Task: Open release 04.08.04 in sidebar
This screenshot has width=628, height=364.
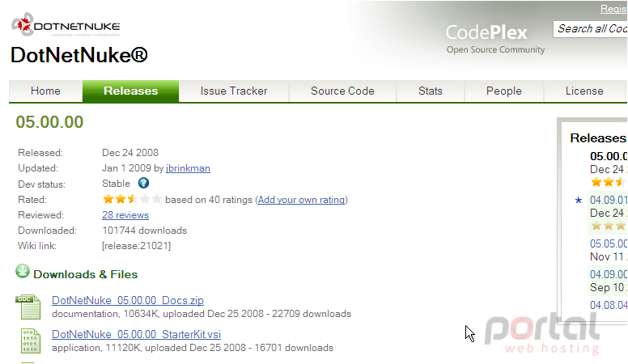Action: [609, 305]
